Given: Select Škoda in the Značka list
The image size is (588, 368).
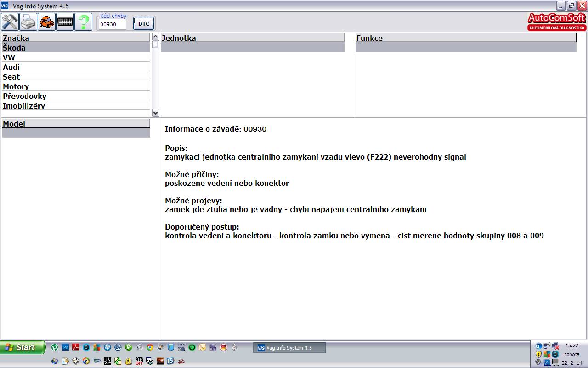Looking at the screenshot, I should point(76,48).
